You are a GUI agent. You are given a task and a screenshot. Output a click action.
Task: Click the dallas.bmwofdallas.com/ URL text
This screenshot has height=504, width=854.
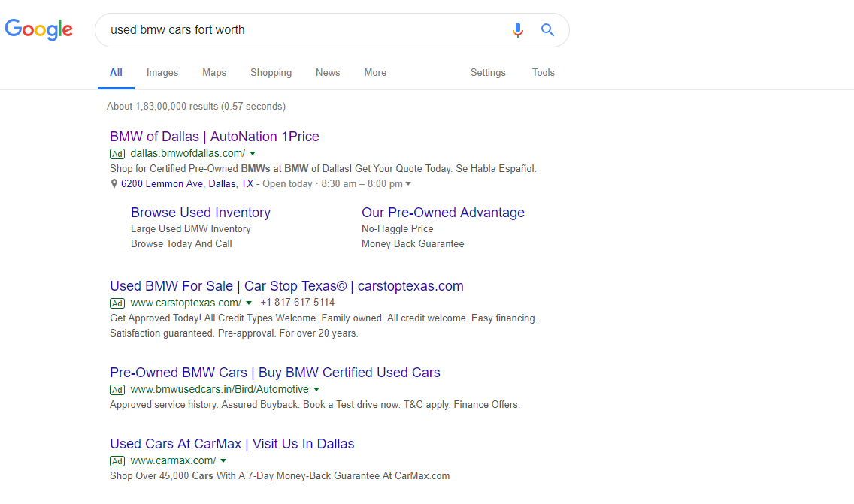tap(188, 154)
